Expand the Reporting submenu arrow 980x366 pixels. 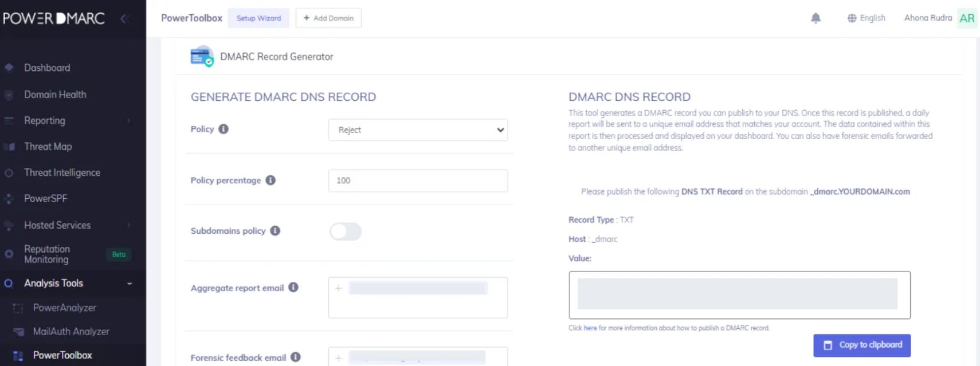(x=129, y=121)
